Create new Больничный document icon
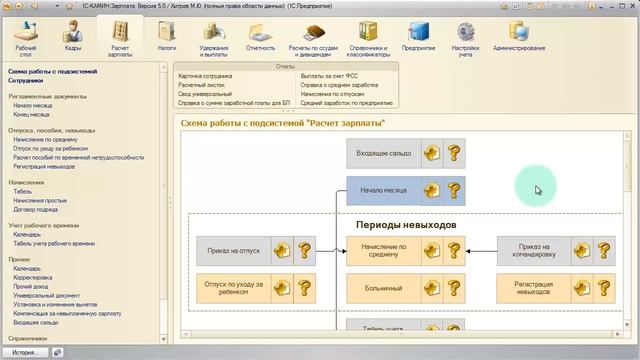The width and height of the screenshot is (640, 360). [432, 288]
